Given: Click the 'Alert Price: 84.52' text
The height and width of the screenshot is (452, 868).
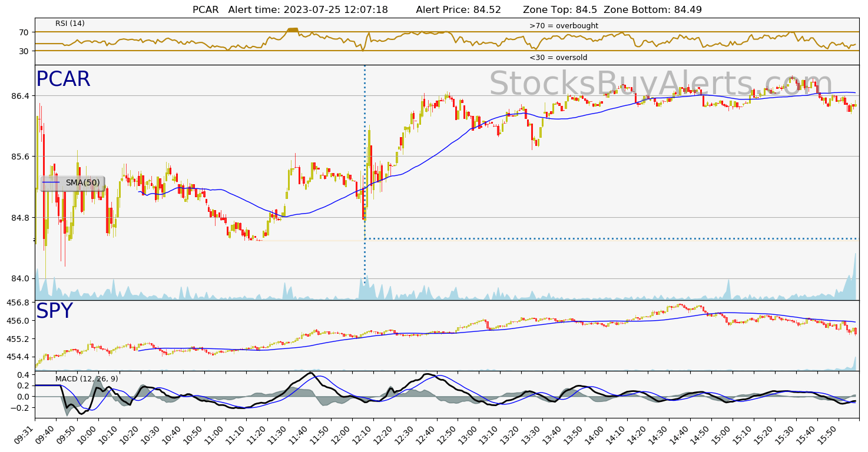Looking at the screenshot, I should 458,10.
